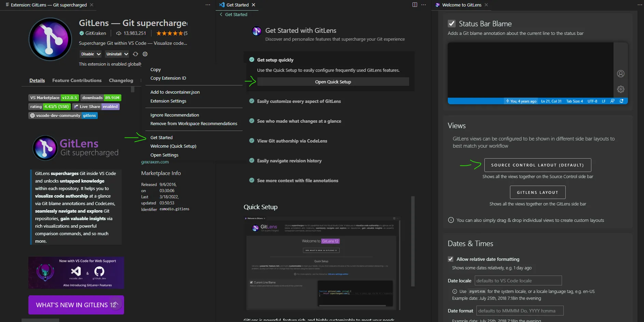Viewport: 644px width, 322px height.
Task: Close the Get Started tab
Action: [x=253, y=5]
